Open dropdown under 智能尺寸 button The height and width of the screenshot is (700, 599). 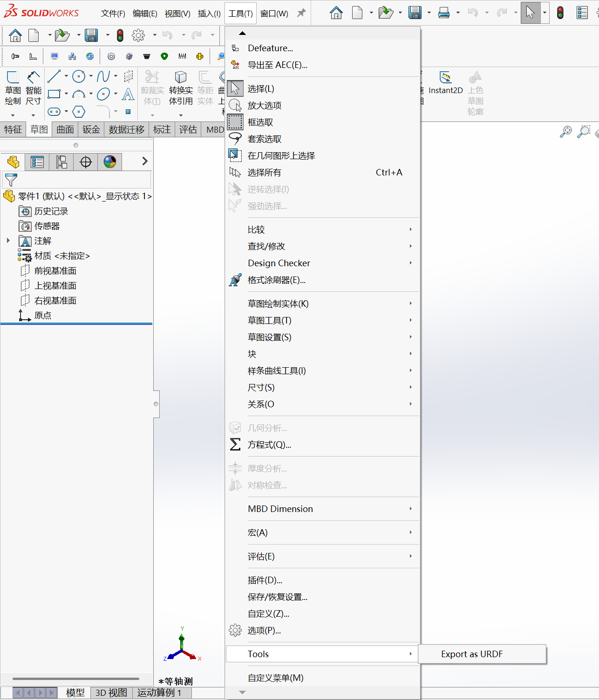33,115
